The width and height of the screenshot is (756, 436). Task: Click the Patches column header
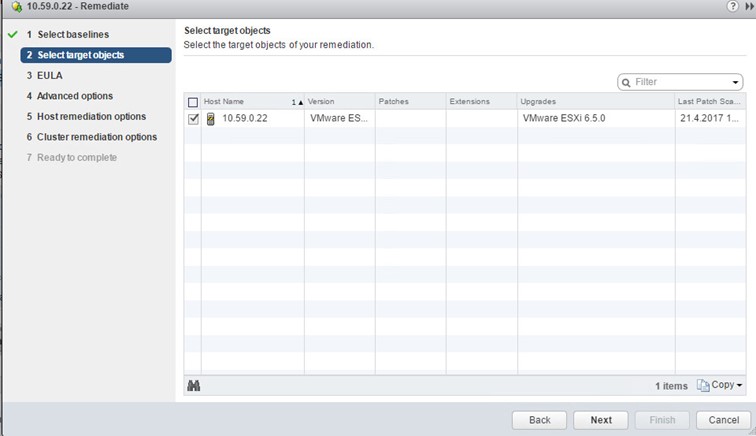tap(410, 101)
